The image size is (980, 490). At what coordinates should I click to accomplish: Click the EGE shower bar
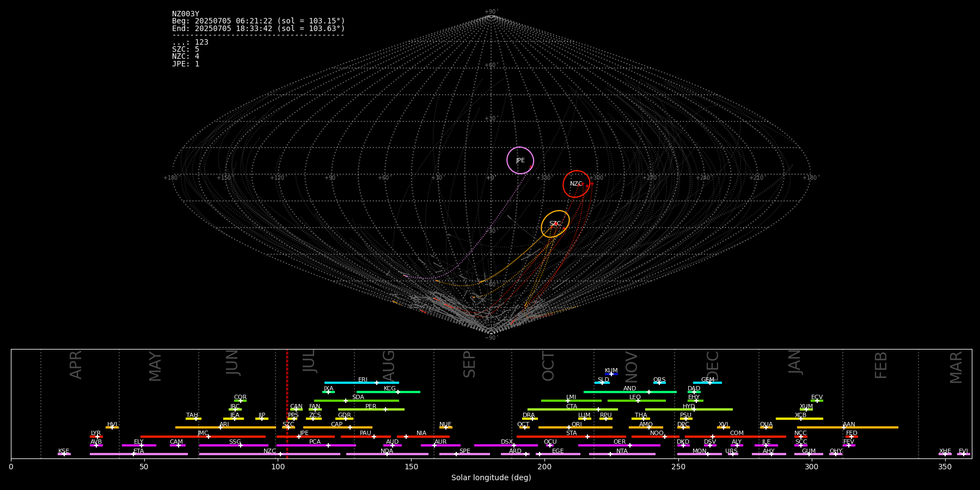coord(558,454)
